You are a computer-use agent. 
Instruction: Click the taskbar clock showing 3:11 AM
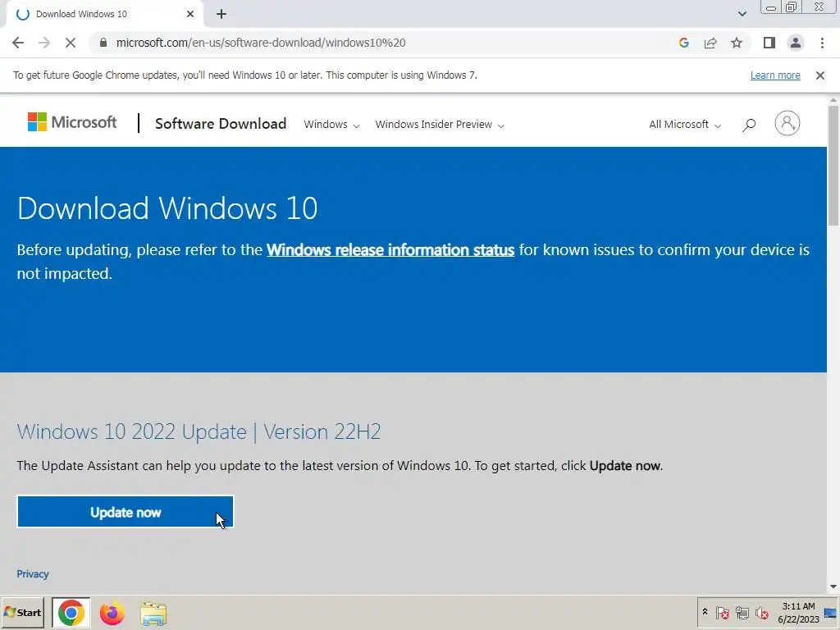coord(798,613)
